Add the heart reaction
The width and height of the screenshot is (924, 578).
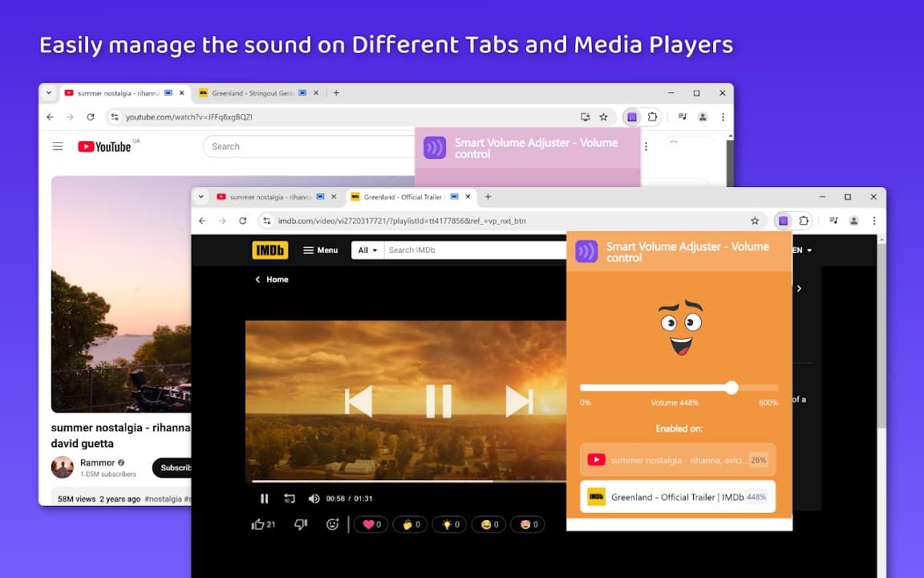[x=371, y=524]
